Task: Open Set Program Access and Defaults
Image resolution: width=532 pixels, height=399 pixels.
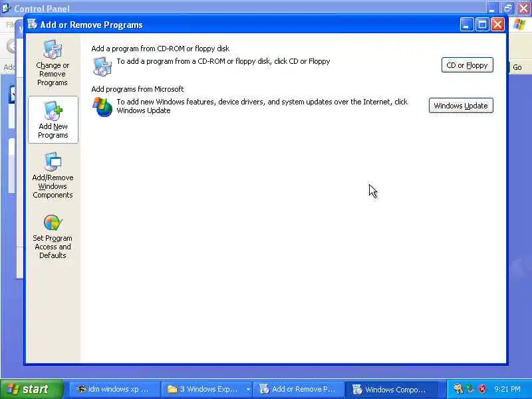Action: (53, 237)
